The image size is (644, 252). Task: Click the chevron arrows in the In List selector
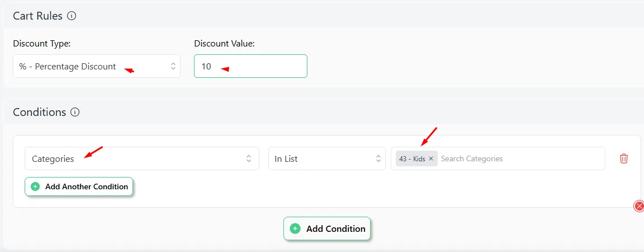pos(378,158)
